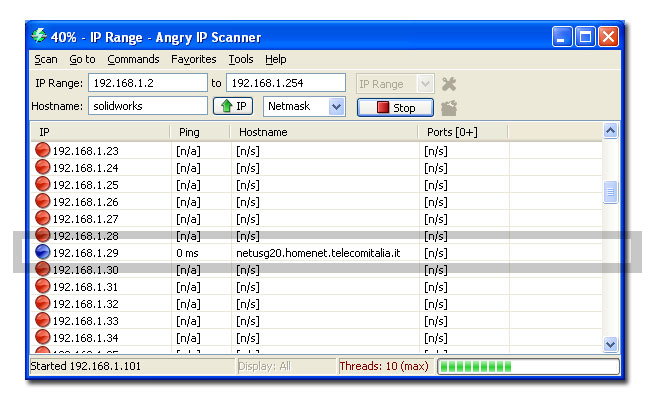Viewport: 650px width, 400px height.
Task: Click the [n/a] ping cell for 192.168.1.25
Action: (x=188, y=185)
